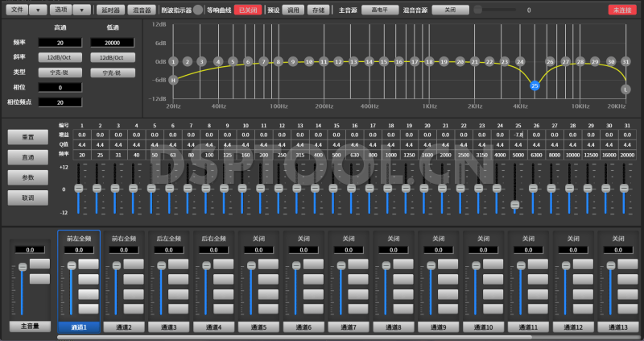Expand the 文件 dropdown arrow

[x=38, y=10]
